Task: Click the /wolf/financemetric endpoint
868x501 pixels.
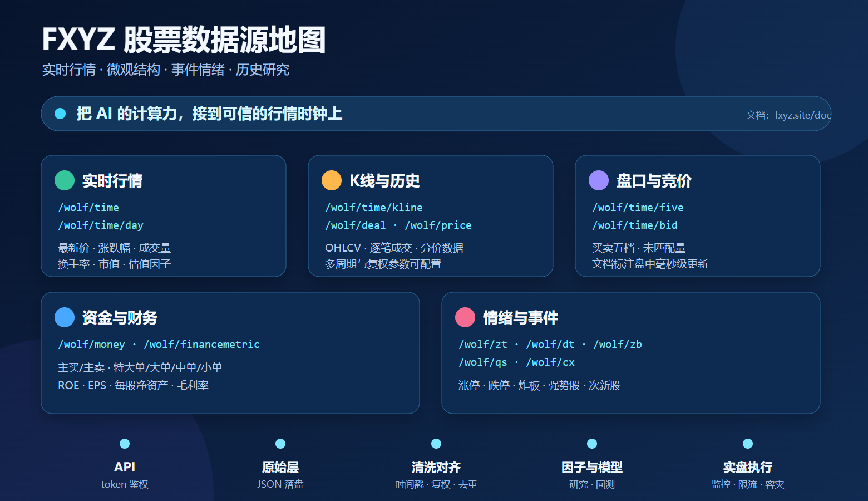Action: (201, 345)
